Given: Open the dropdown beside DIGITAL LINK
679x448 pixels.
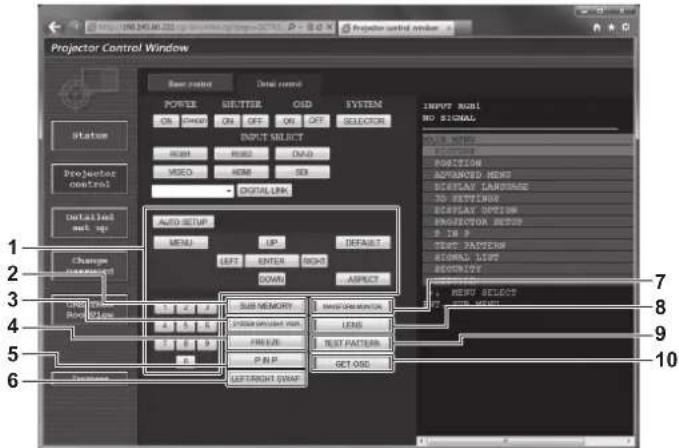Looking at the screenshot, I should [x=193, y=191].
